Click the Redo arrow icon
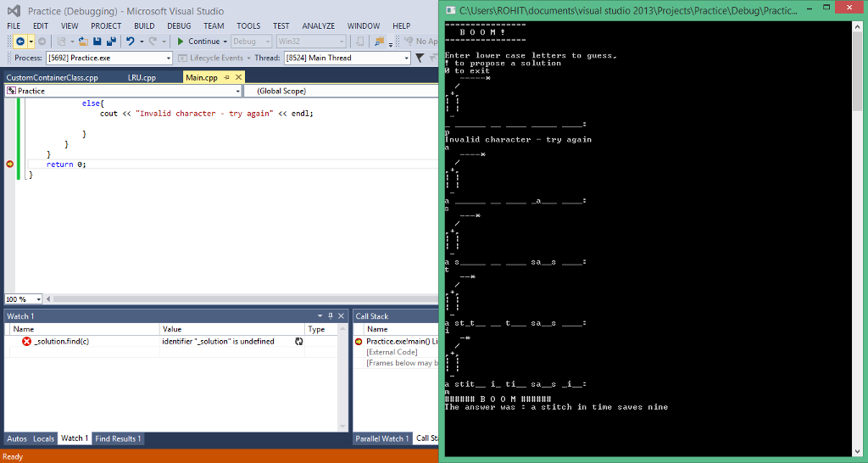 click(153, 42)
